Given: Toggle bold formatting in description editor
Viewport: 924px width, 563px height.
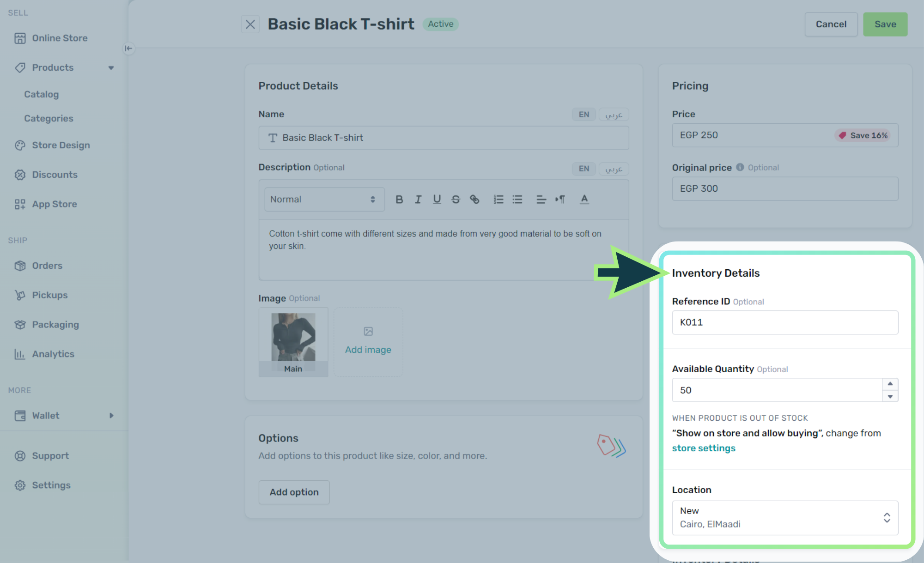Looking at the screenshot, I should point(399,200).
